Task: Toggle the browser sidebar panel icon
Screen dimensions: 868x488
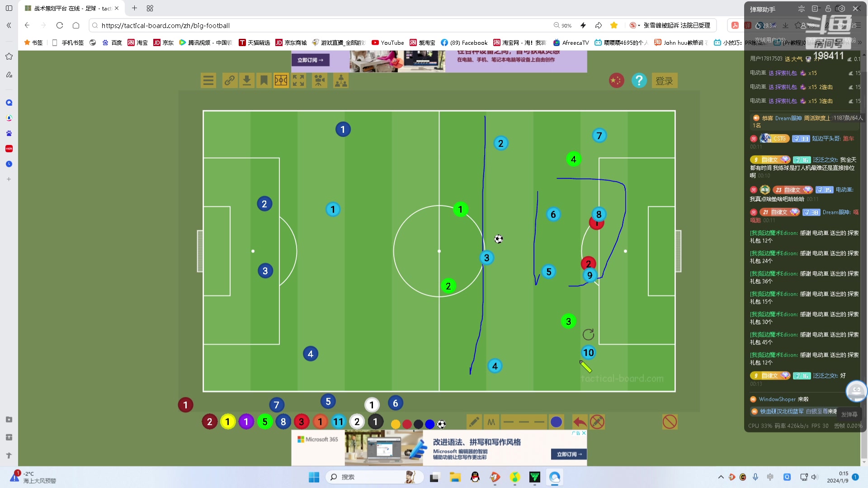Action: [x=9, y=8]
